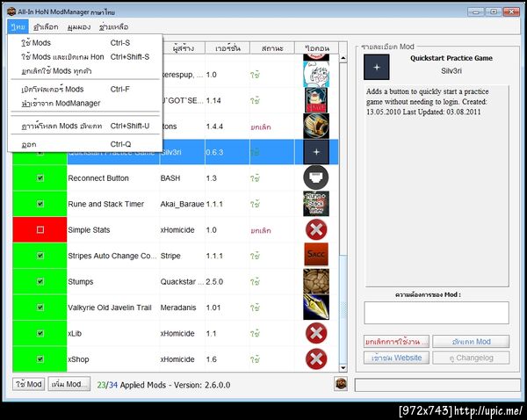Click the เวอร์ชั่น column header
Viewport: 527px width, 420px height.
coord(227,48)
